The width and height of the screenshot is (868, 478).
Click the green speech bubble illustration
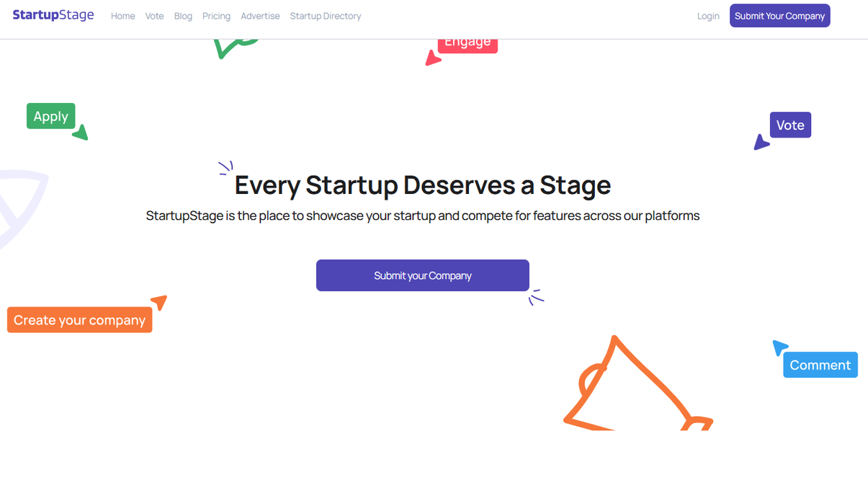[x=235, y=48]
